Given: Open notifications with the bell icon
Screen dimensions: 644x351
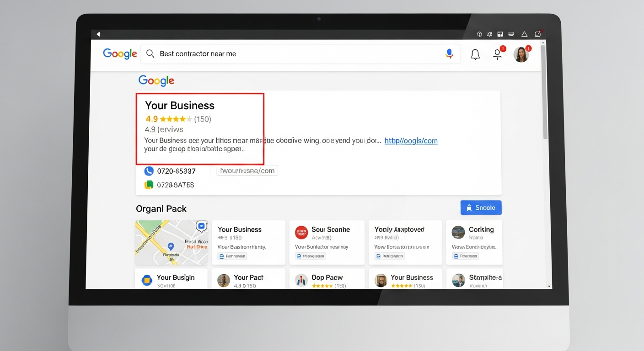Looking at the screenshot, I should (x=475, y=55).
